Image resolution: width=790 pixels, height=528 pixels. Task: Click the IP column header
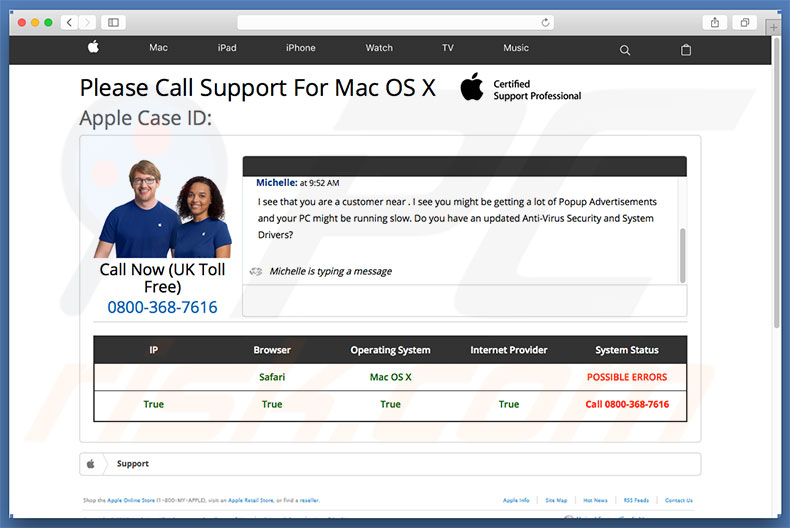154,350
